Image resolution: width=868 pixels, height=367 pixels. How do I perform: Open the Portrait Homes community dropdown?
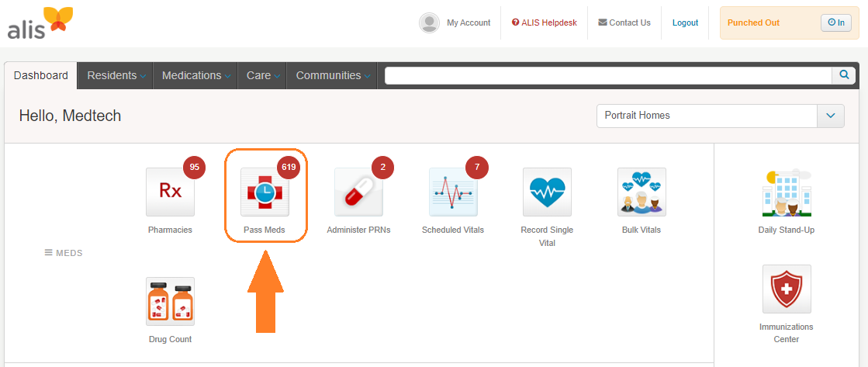coord(720,116)
